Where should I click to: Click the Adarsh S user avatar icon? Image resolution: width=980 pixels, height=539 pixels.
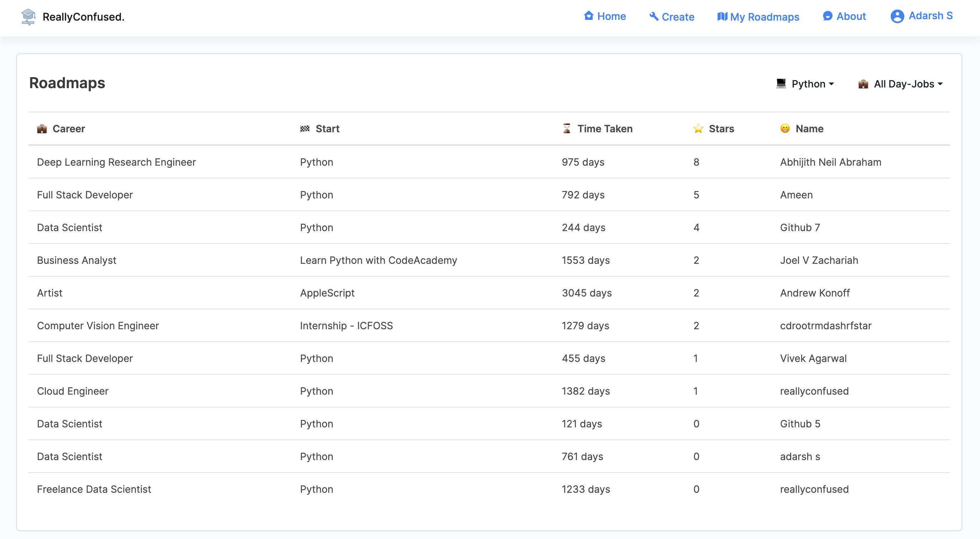(x=897, y=16)
